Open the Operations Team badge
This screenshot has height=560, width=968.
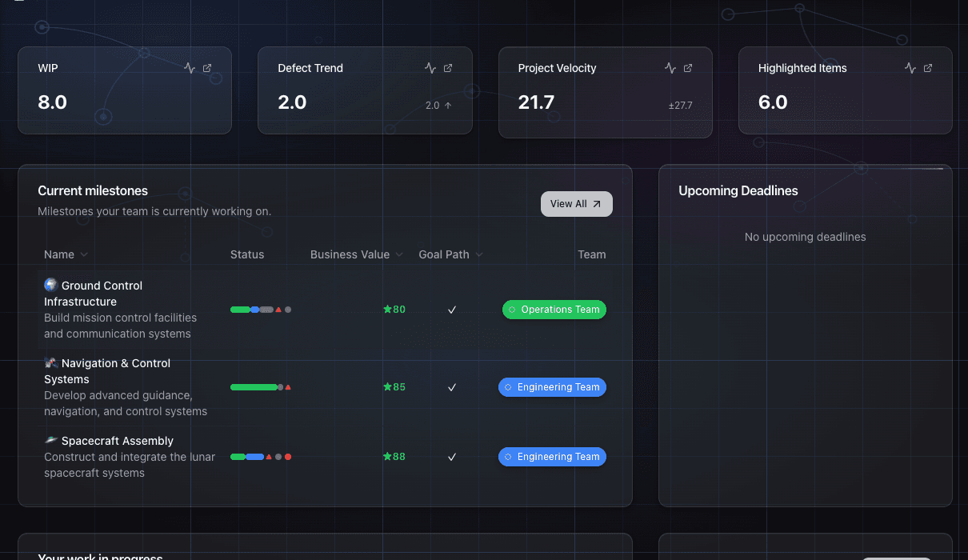click(x=554, y=310)
